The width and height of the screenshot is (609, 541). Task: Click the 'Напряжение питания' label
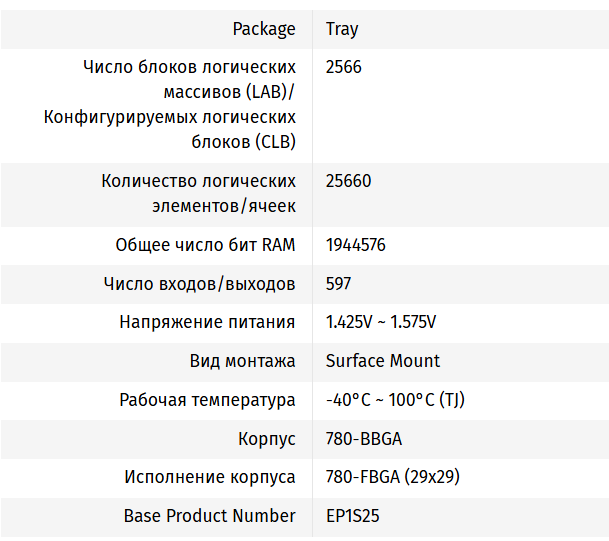point(207,322)
